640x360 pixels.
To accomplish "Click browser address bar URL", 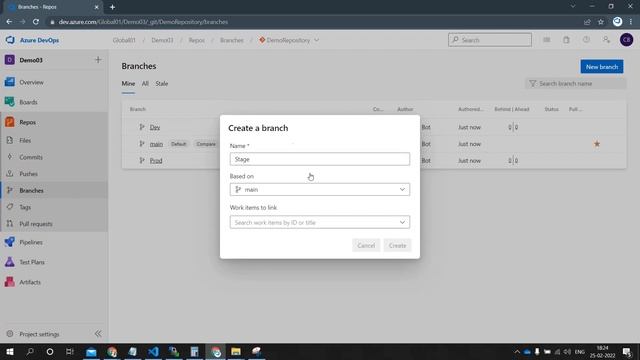I will 143,22.
